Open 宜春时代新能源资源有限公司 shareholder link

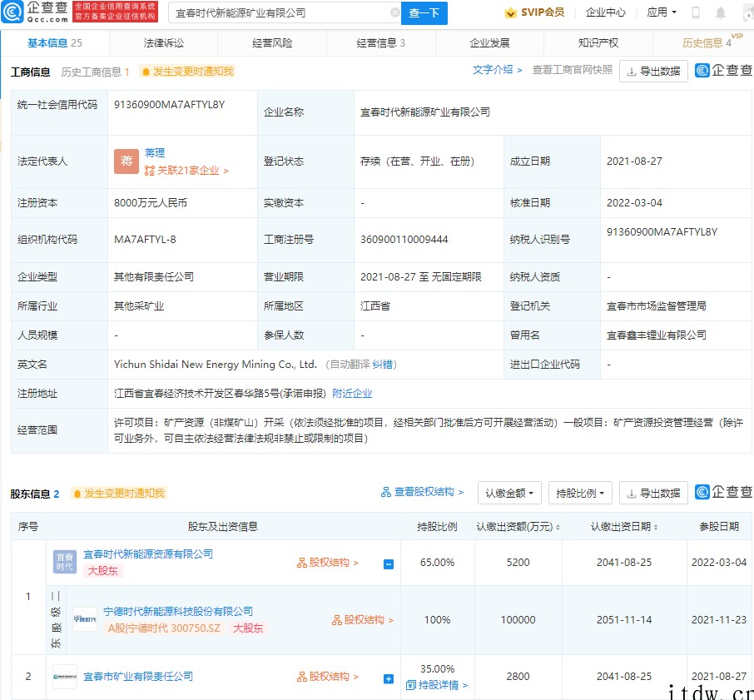click(x=148, y=554)
